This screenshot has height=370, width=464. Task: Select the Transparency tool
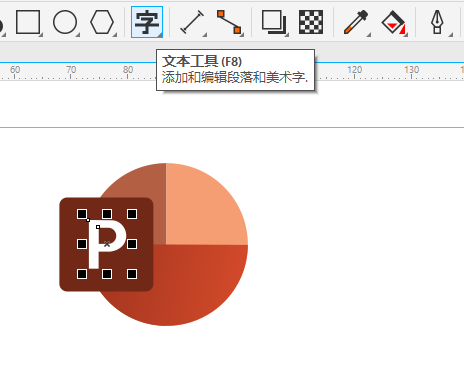tap(311, 22)
